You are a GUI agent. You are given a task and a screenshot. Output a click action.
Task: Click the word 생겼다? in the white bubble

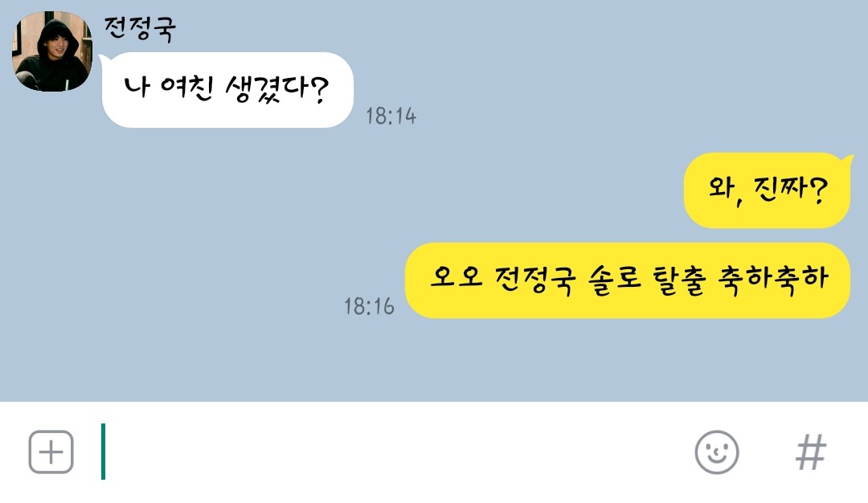276,88
